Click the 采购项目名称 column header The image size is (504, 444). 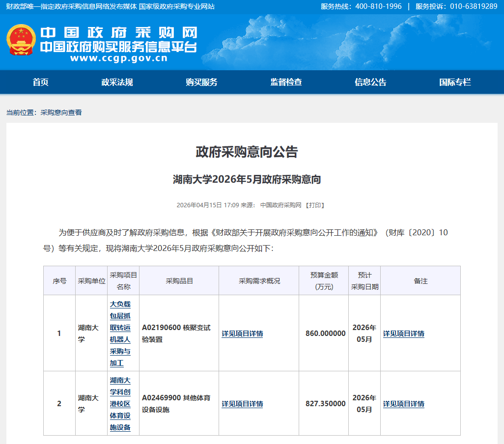(123, 281)
